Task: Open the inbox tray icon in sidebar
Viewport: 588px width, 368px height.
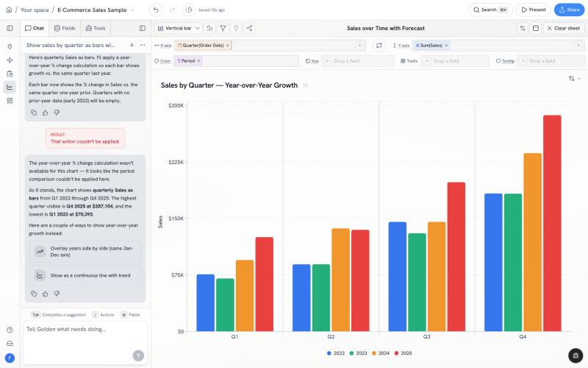Action: point(10,343)
